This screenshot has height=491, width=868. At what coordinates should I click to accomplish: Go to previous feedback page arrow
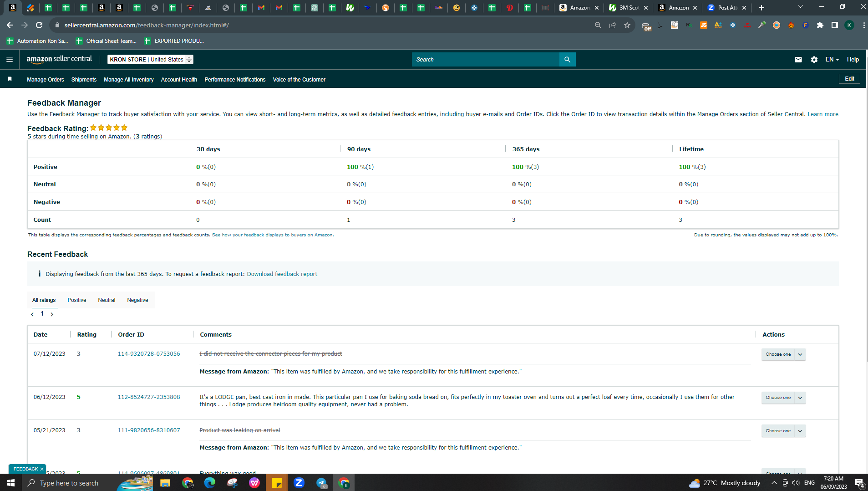click(32, 314)
